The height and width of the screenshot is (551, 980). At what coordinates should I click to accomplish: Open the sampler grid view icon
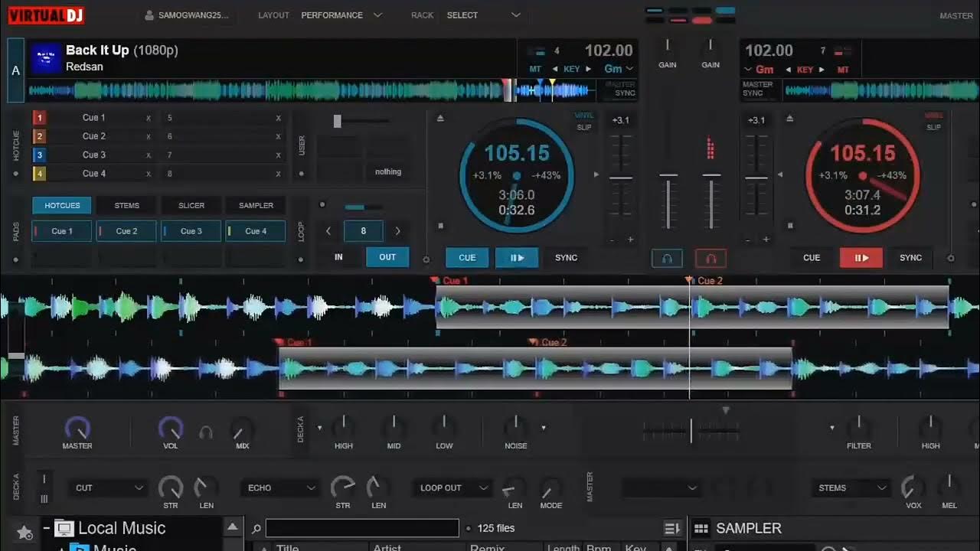tap(701, 529)
